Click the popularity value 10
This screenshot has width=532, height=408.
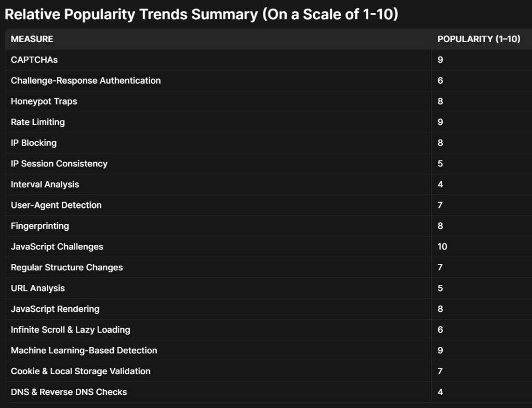pyautogui.click(x=442, y=247)
